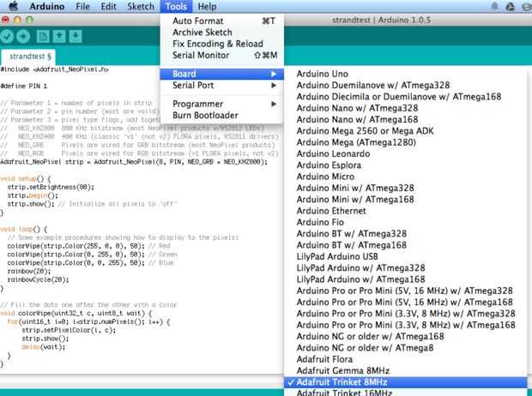Click the New sketch toolbar icon
Viewport: 532px width, 396px height.
[x=43, y=36]
